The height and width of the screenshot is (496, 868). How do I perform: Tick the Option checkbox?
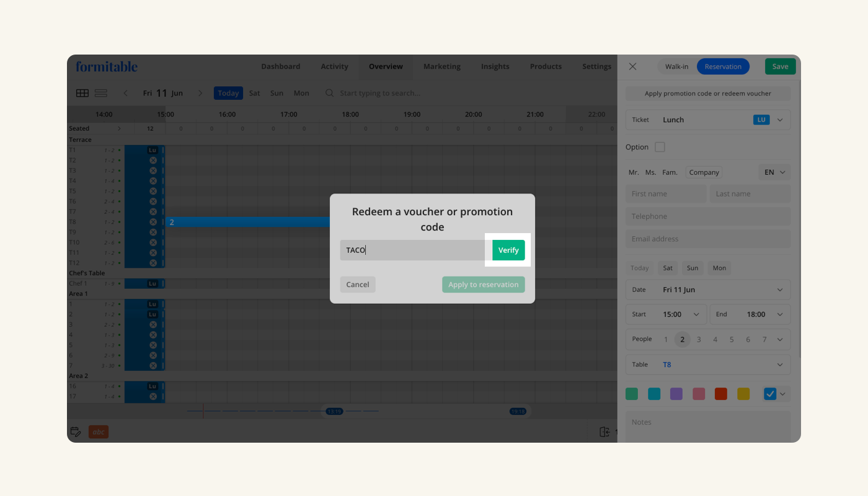660,147
